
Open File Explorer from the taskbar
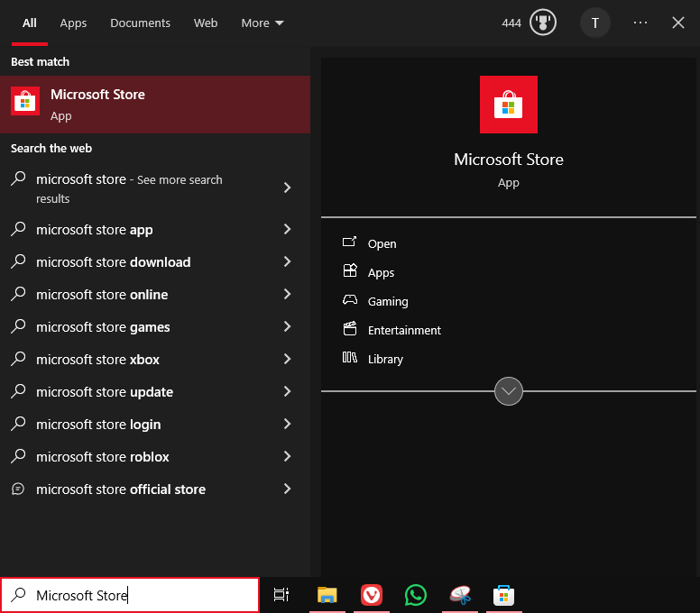point(327,595)
